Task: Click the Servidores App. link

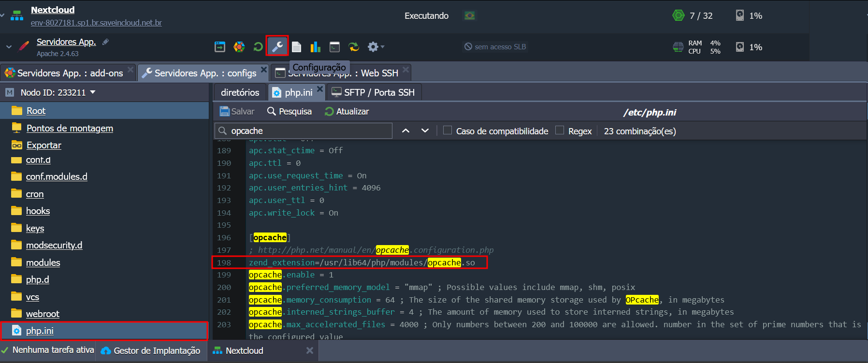Action: pyautogui.click(x=66, y=42)
